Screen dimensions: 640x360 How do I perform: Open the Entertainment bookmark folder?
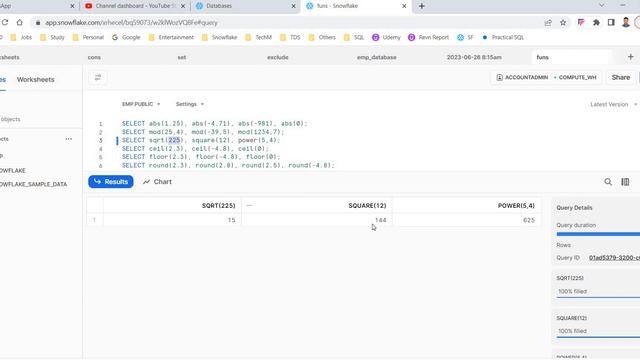coord(171,37)
